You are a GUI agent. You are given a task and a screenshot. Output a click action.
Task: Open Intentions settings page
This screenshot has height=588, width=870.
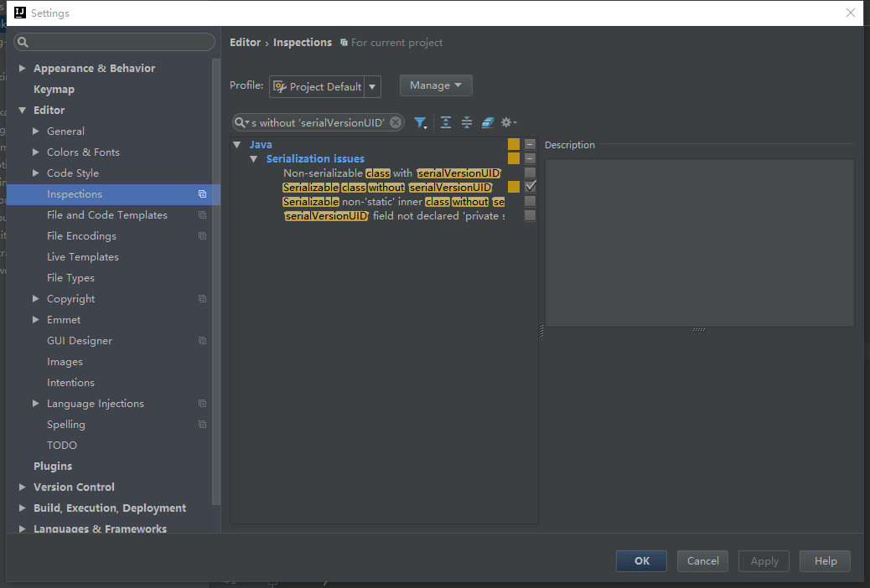point(70,383)
